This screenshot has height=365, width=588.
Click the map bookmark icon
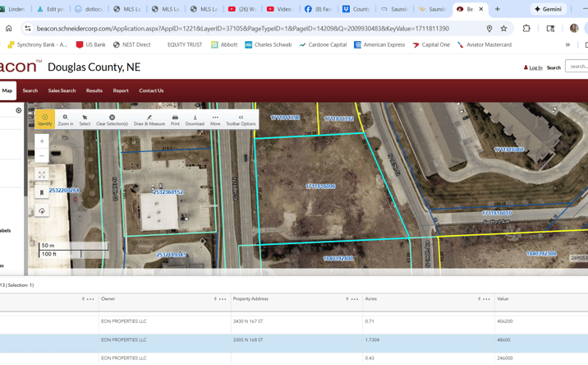[x=42, y=192]
